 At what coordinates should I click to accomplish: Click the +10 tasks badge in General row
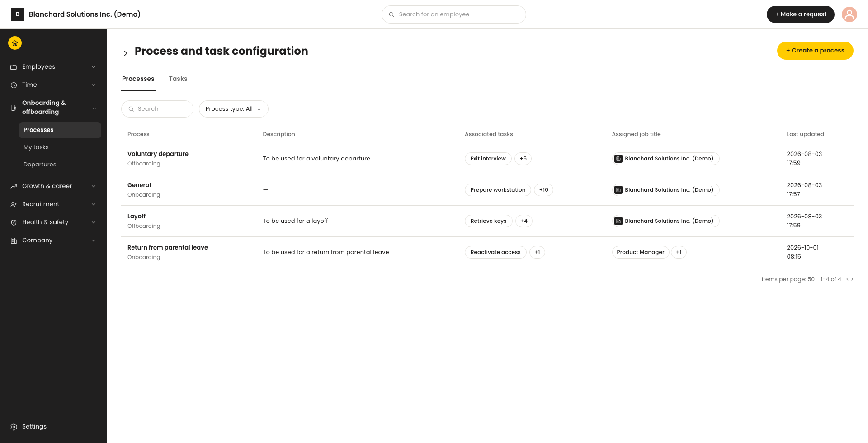(x=543, y=190)
